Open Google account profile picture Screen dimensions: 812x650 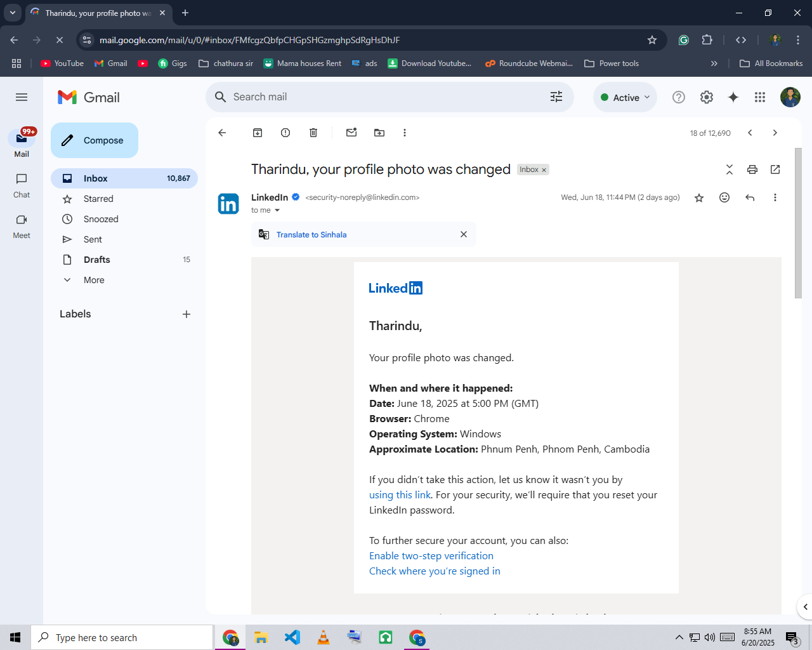[790, 97]
